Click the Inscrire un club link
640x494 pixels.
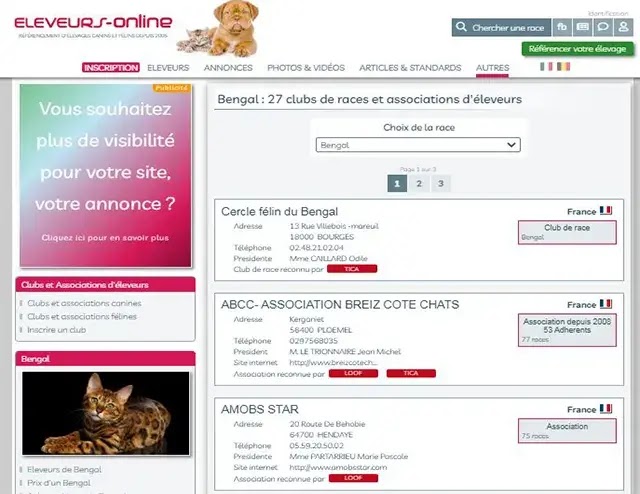[57, 330]
